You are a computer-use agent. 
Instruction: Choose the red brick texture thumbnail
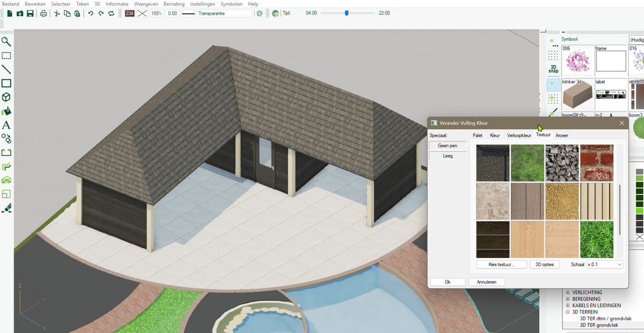point(597,163)
